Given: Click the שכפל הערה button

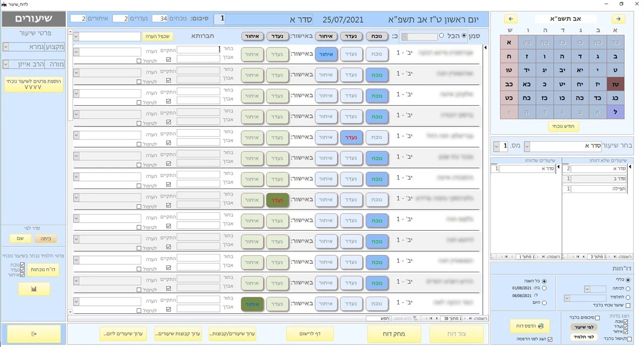Looking at the screenshot, I should pos(158,36).
